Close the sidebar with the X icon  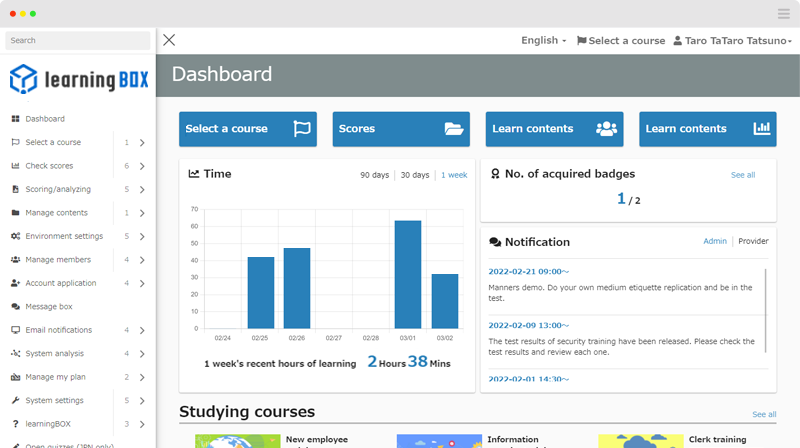click(169, 40)
